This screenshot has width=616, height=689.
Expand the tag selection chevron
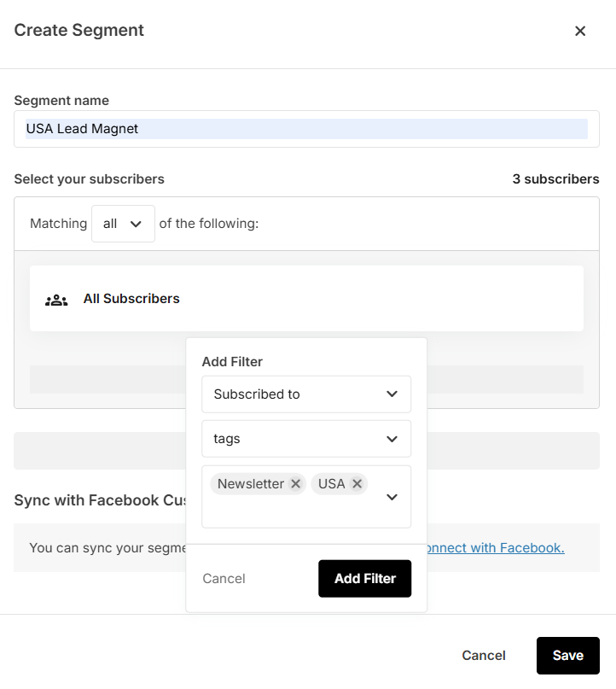(392, 497)
